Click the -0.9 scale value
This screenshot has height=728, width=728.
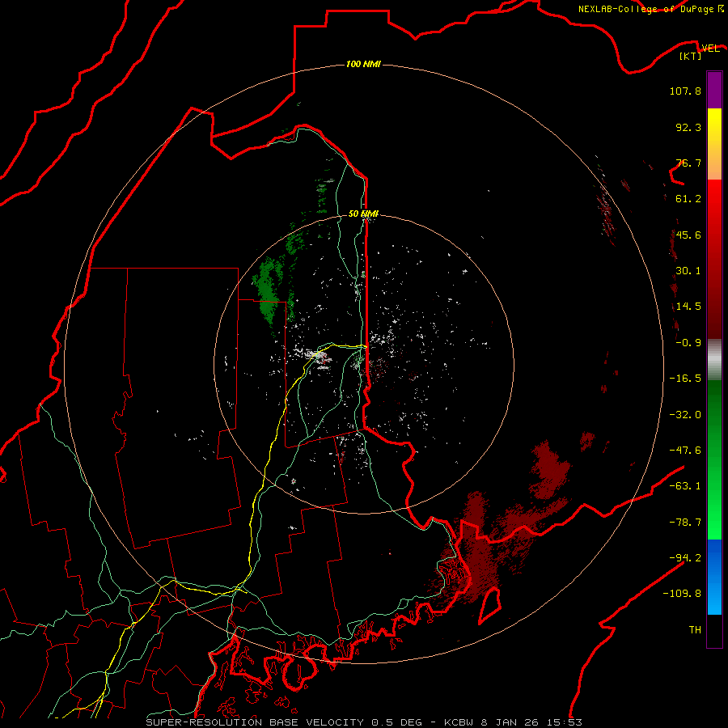(688, 343)
